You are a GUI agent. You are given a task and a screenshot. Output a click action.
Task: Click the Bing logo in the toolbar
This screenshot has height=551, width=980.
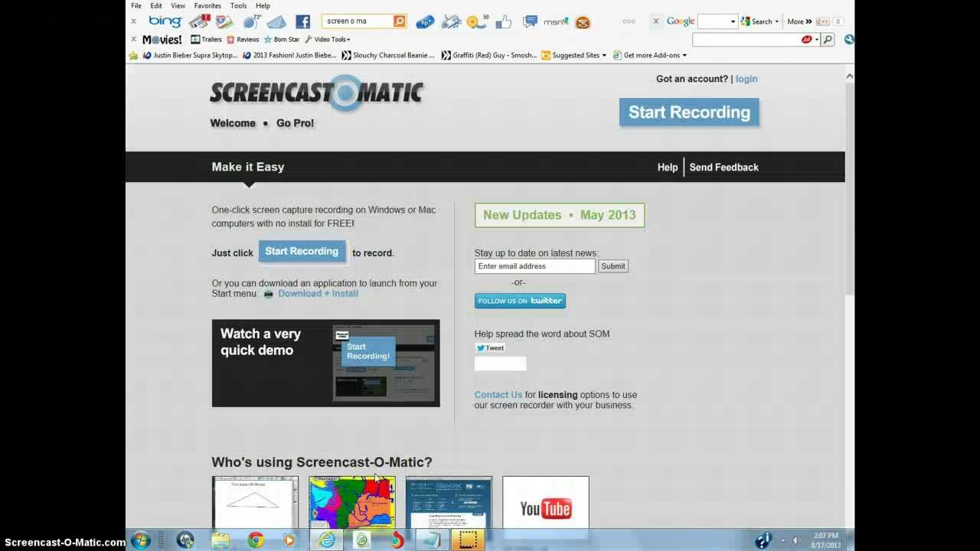pyautogui.click(x=165, y=21)
